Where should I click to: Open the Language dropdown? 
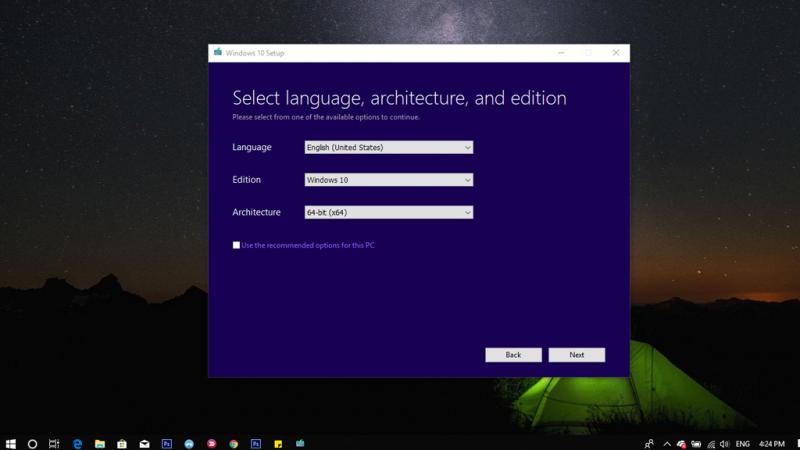click(x=388, y=148)
